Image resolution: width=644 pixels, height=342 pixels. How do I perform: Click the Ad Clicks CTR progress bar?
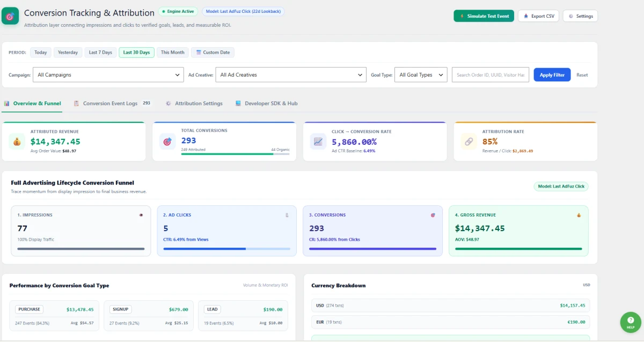(226, 249)
